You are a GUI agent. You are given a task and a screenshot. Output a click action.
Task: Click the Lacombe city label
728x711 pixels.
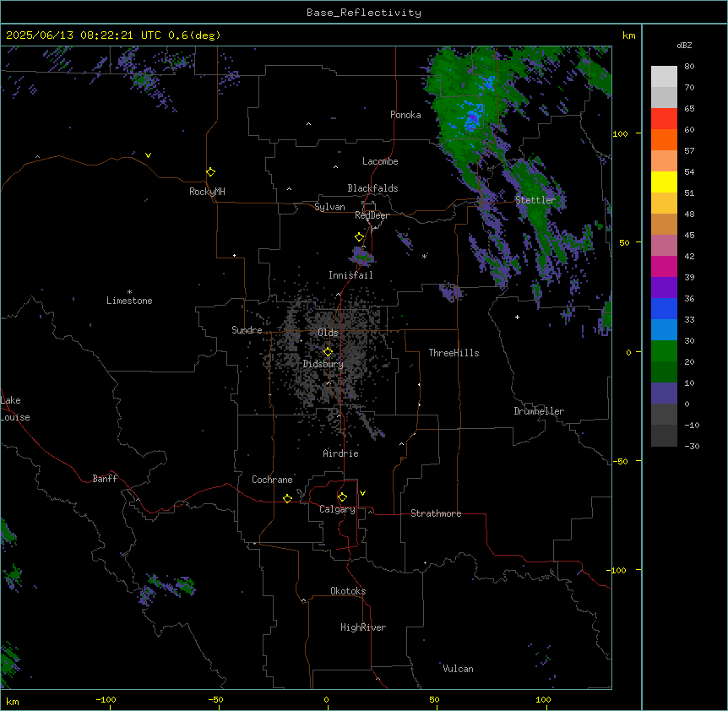click(380, 161)
